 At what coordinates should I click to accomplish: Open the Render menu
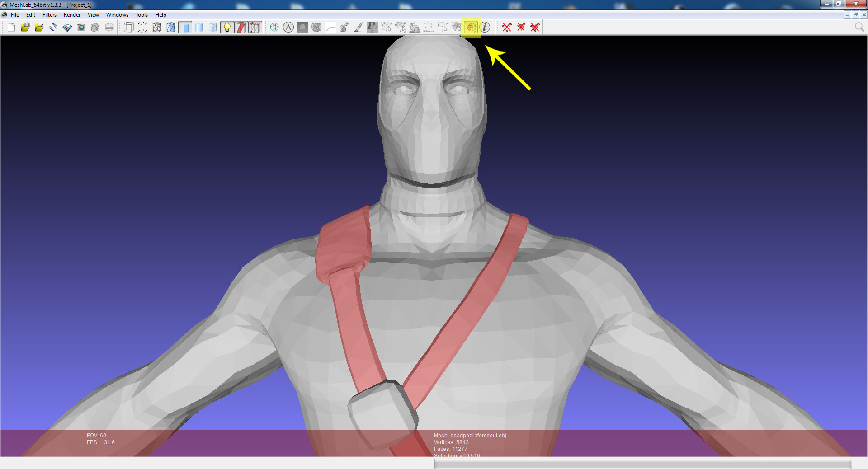tap(72, 15)
